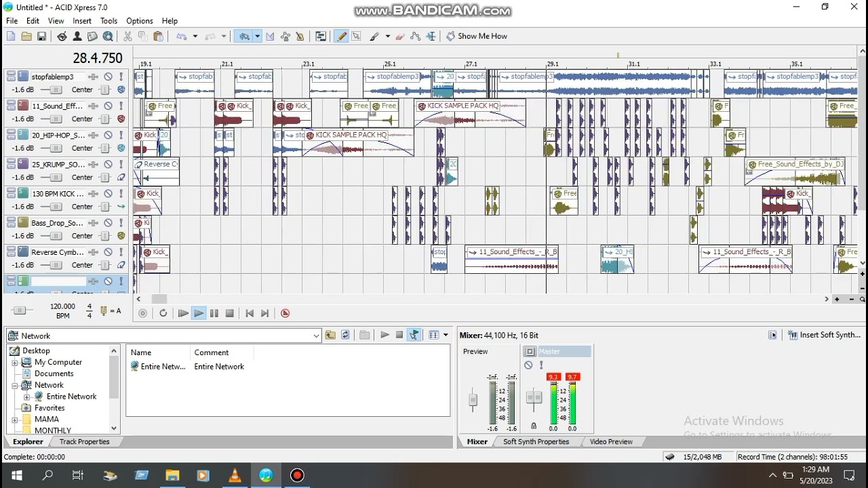Select the Envelope tool in toolbar
The height and width of the screenshot is (488, 868).
point(415,37)
